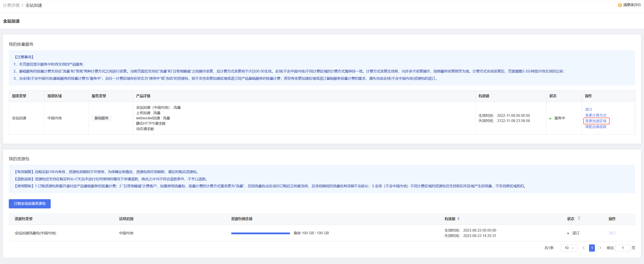Click 退订 in the resource pack row

612,233
